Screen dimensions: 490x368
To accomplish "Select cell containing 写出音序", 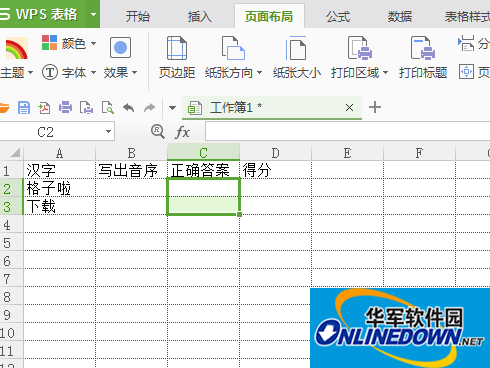I will tap(132, 170).
